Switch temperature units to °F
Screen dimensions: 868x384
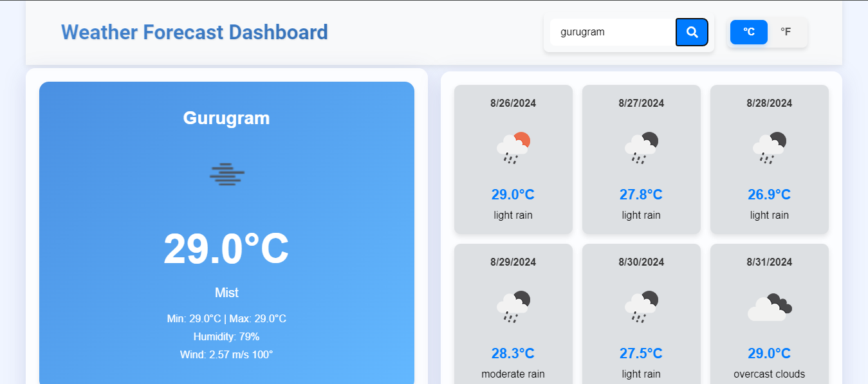[x=786, y=32]
